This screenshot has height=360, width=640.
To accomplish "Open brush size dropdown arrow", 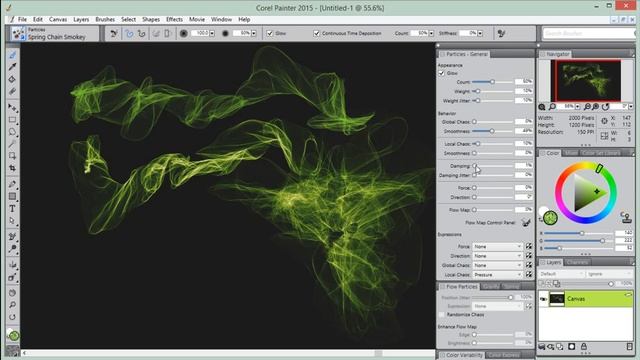I will tap(212, 33).
